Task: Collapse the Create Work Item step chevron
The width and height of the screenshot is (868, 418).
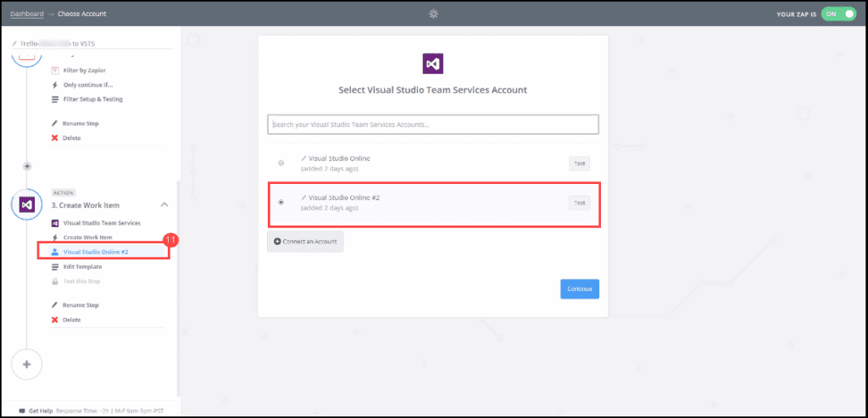Action: [x=164, y=205]
